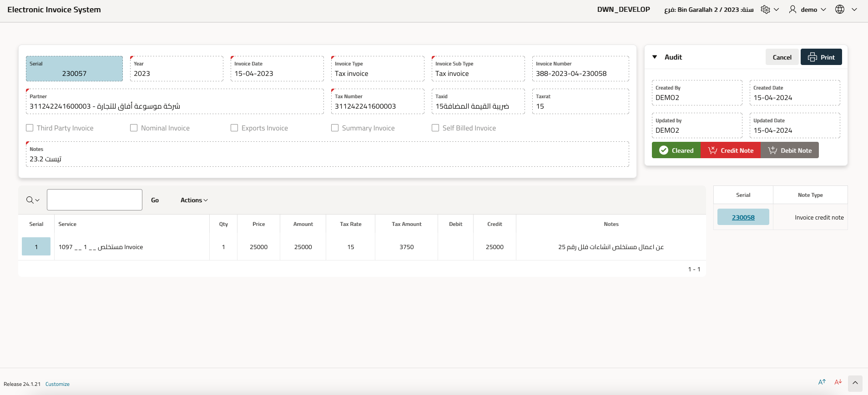Click the Electronic Invoice System title

(x=54, y=10)
